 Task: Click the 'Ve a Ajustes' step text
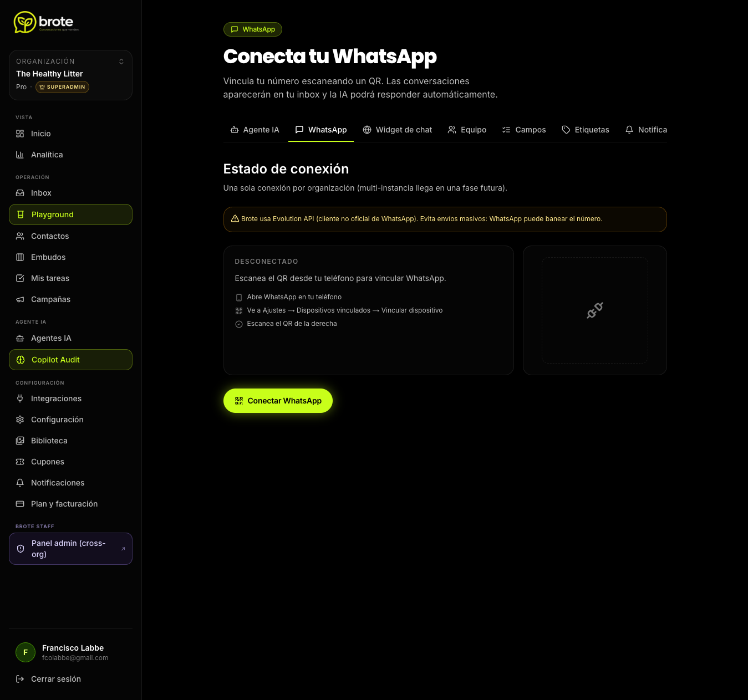(345, 310)
